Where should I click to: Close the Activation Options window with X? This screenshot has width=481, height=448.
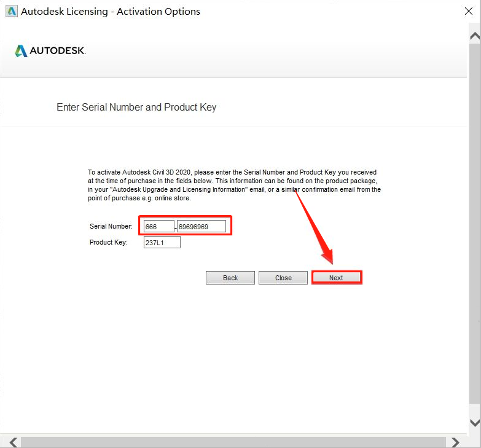click(469, 12)
